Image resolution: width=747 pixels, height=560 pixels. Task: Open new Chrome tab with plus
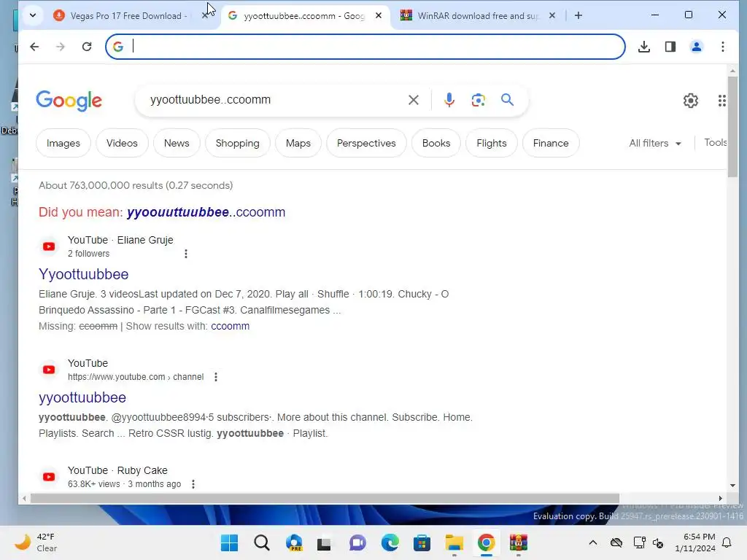[x=578, y=16]
